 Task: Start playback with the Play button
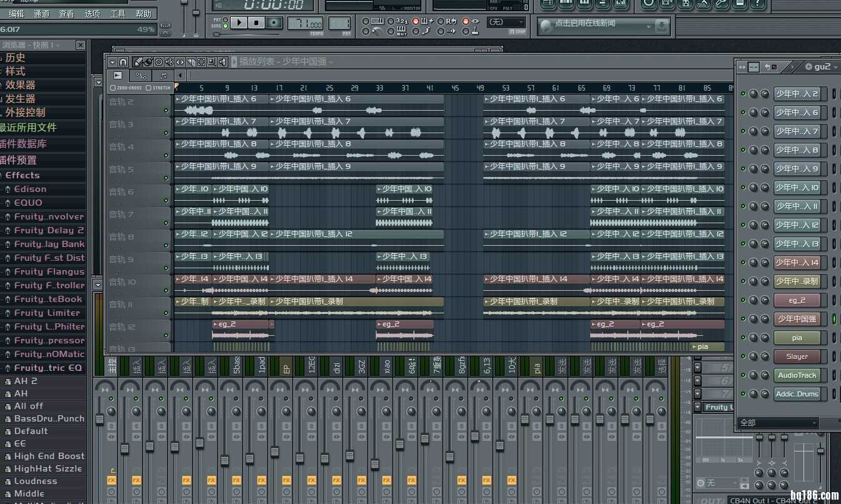[x=239, y=23]
